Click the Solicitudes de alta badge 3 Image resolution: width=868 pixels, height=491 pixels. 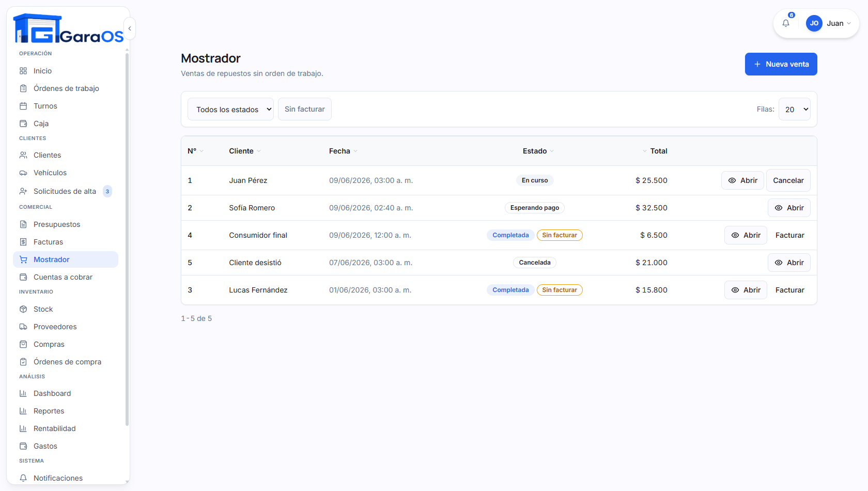point(107,191)
